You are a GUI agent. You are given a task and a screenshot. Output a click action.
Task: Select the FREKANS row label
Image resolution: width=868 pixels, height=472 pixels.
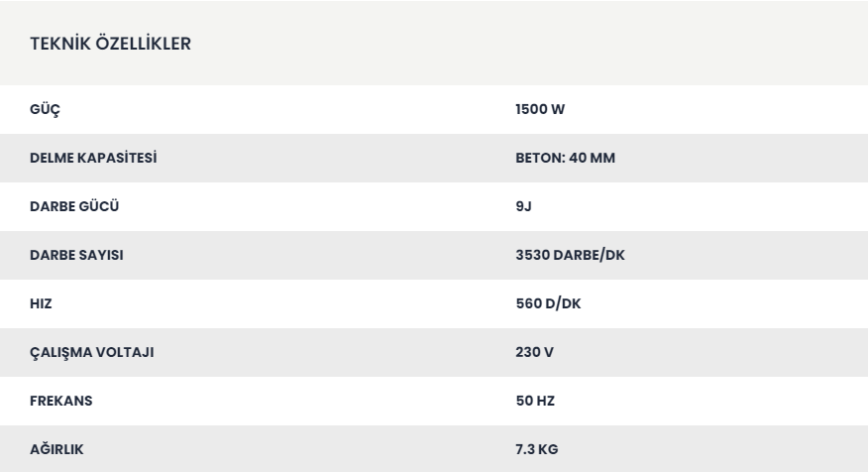click(60, 401)
